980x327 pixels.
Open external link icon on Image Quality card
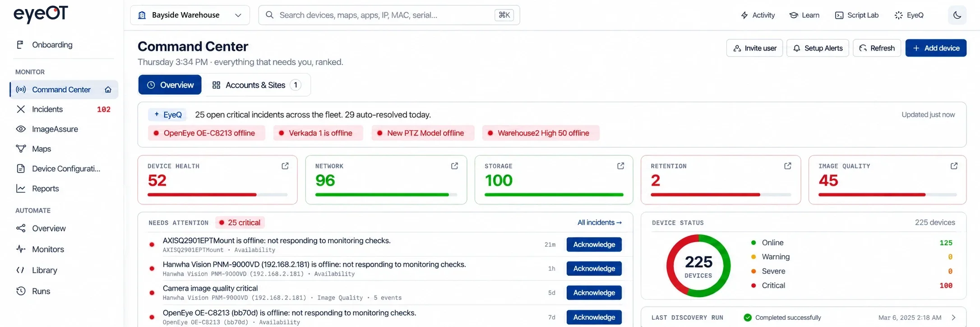954,166
